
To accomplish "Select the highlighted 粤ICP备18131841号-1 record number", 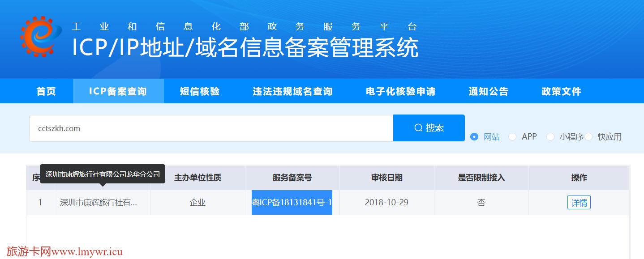I will 292,202.
